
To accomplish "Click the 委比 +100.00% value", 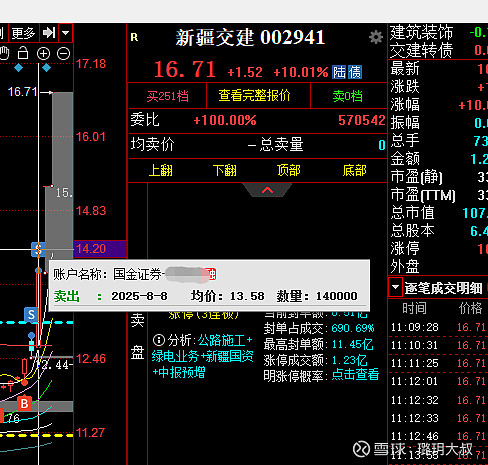I will pos(225,120).
